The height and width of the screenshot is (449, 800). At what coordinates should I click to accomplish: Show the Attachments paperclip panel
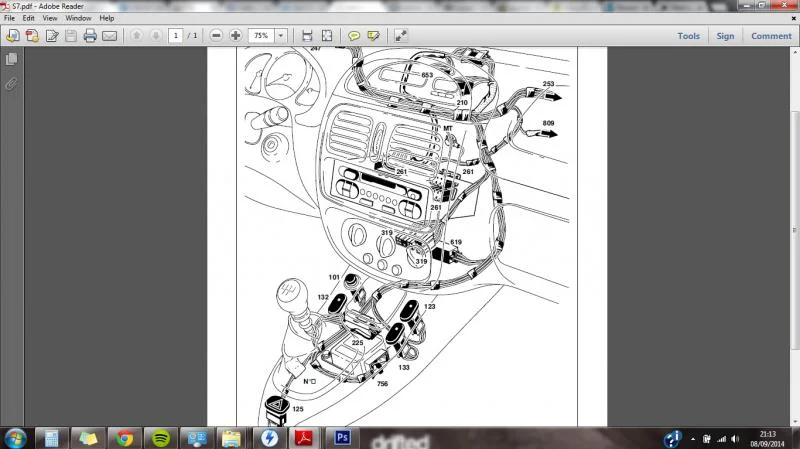tap(11, 84)
